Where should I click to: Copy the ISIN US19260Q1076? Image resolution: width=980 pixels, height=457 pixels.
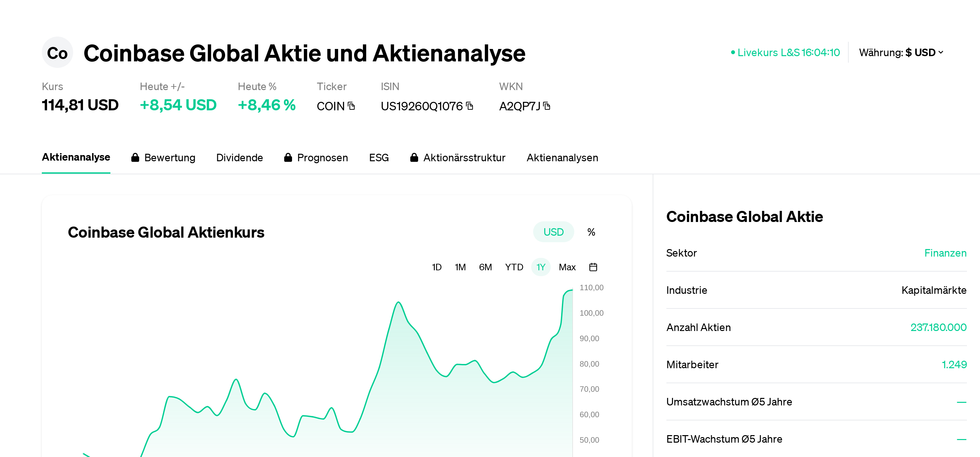(471, 106)
